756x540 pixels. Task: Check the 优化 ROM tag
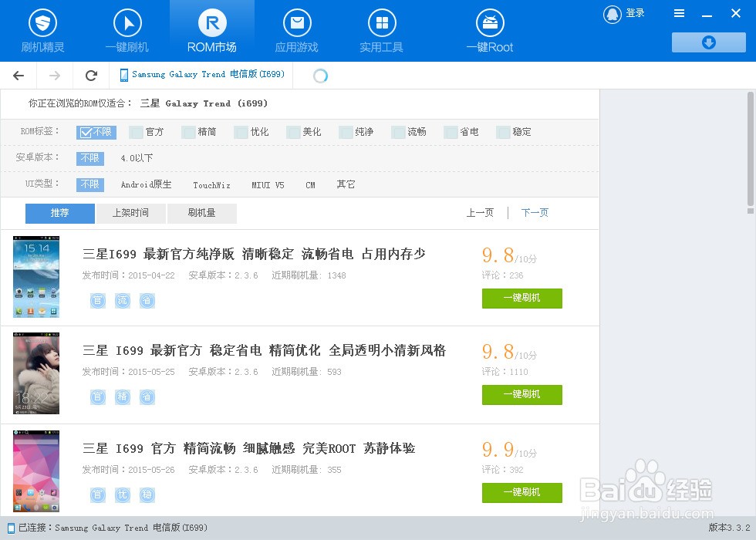[x=241, y=132]
